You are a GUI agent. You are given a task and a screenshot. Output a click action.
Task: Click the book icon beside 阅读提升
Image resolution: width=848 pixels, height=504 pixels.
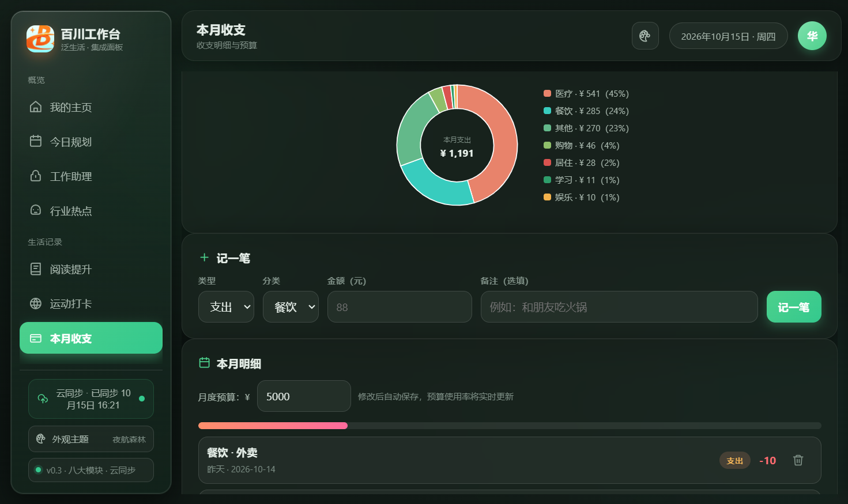[x=36, y=269]
